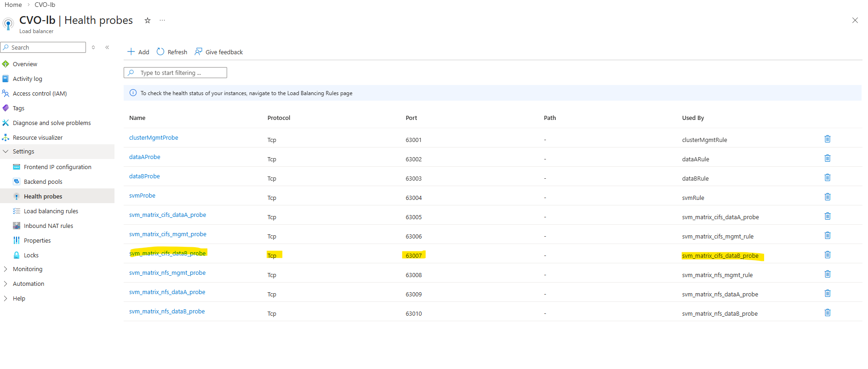Click the Refresh toolbar button
This screenshot has height=369, width=868.
(x=172, y=52)
